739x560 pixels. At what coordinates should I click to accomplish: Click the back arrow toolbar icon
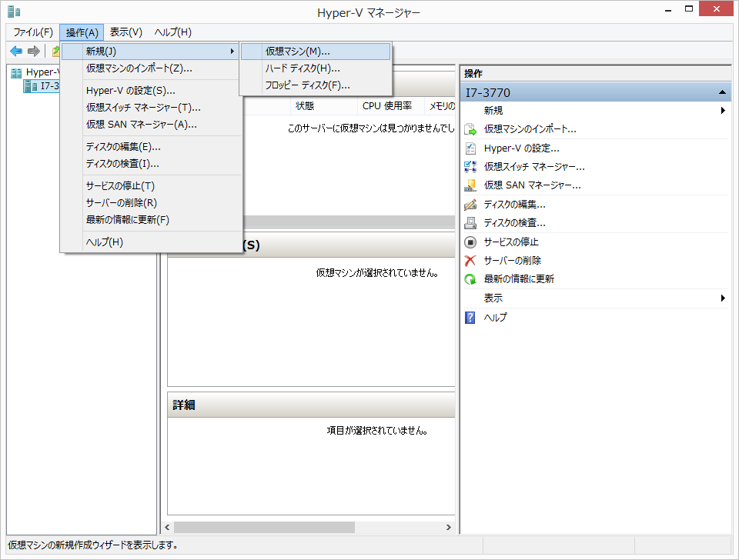click(x=16, y=51)
